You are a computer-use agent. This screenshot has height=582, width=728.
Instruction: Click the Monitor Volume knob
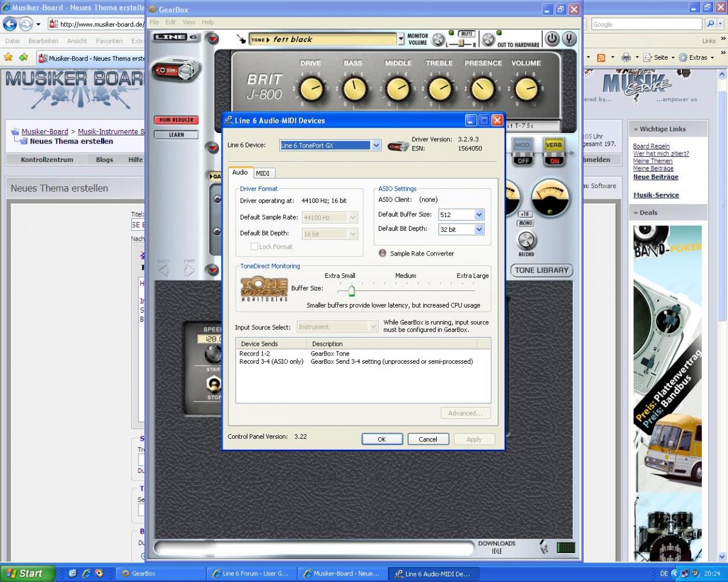pyautogui.click(x=438, y=40)
